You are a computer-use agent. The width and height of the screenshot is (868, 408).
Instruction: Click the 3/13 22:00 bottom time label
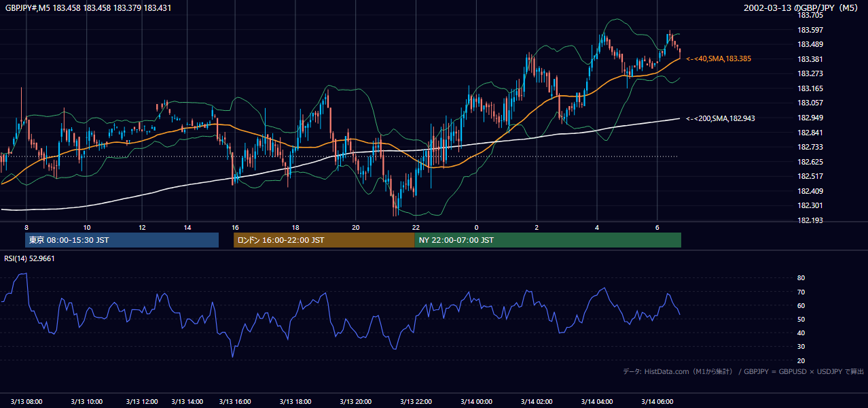416,402
